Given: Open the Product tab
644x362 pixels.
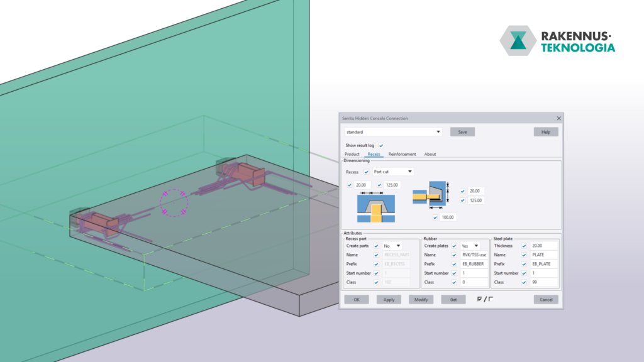Looking at the screenshot, I should point(352,154).
